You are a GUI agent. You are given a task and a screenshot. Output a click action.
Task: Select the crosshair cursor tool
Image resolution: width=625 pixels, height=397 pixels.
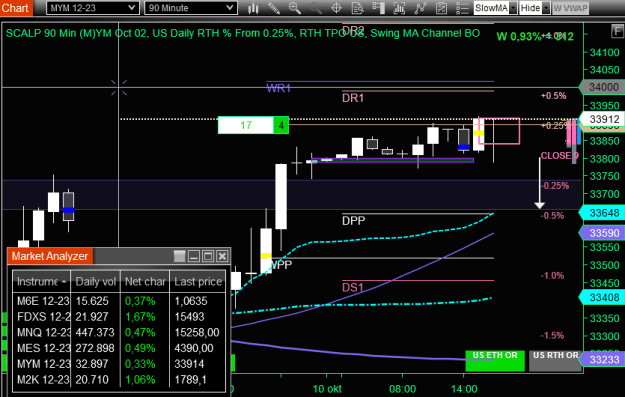click(336, 8)
